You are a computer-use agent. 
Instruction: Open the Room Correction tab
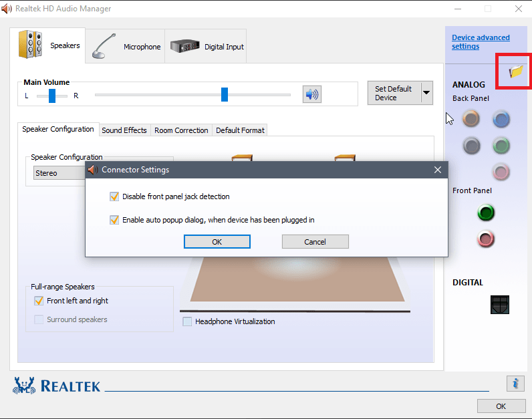tap(181, 130)
